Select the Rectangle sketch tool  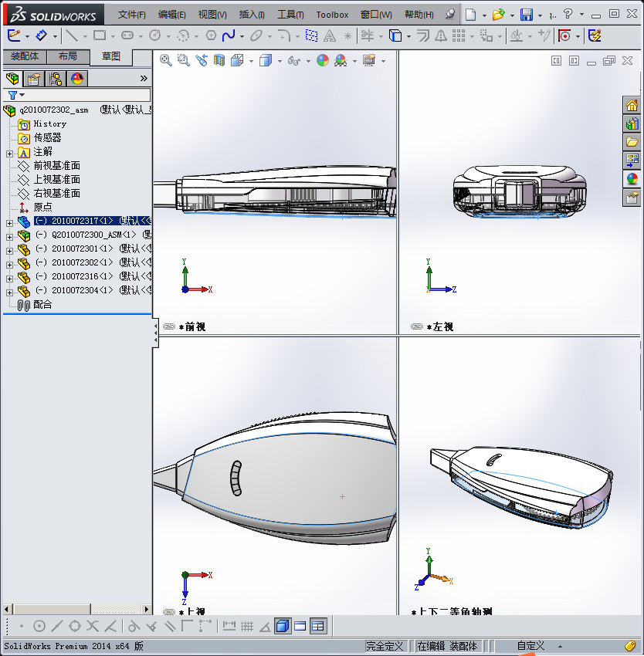tap(99, 36)
